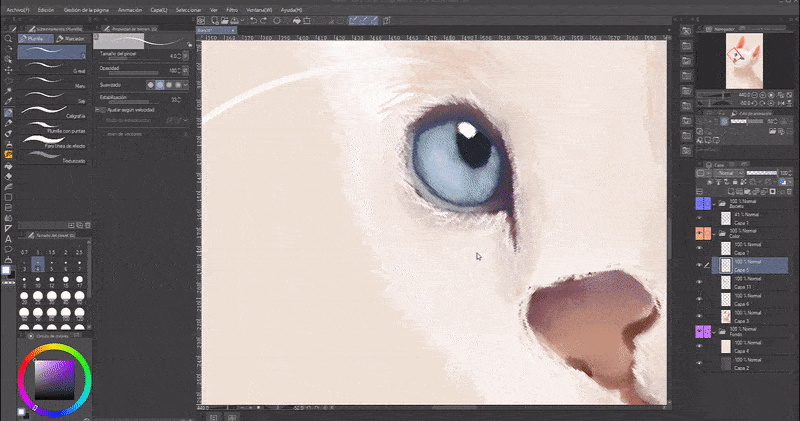Open the Ayuda menu

pyautogui.click(x=290, y=10)
